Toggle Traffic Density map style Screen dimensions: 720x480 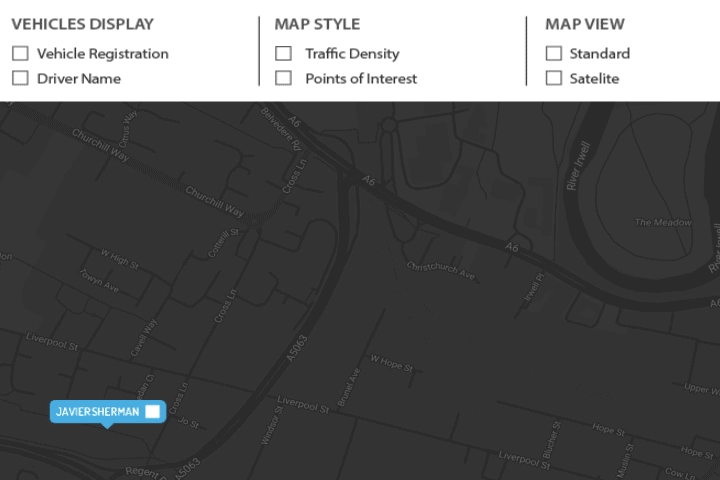(x=284, y=54)
